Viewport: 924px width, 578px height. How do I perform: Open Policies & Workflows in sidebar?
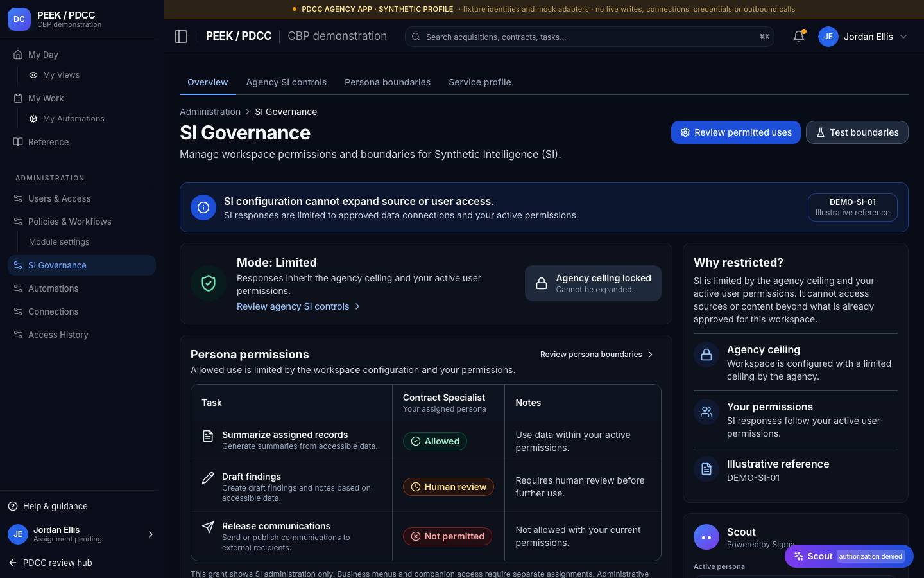pos(81,222)
